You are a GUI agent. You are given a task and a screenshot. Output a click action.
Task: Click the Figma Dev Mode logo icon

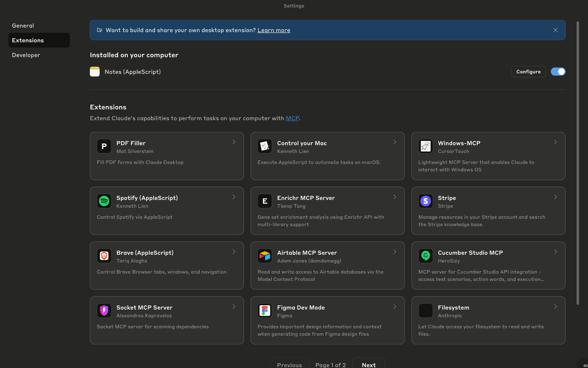click(265, 310)
